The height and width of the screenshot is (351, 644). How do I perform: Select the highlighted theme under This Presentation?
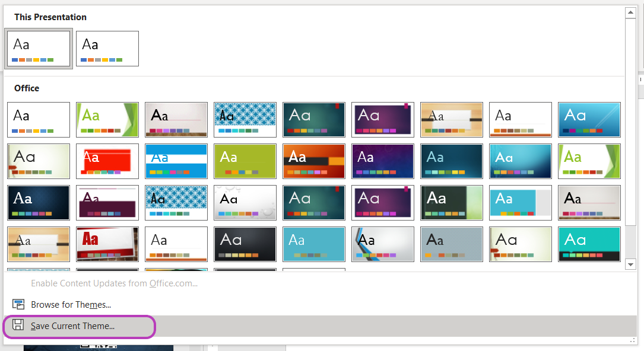click(x=39, y=49)
